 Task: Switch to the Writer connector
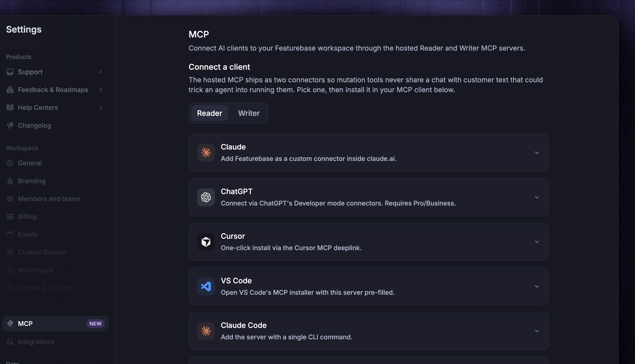[x=249, y=113]
